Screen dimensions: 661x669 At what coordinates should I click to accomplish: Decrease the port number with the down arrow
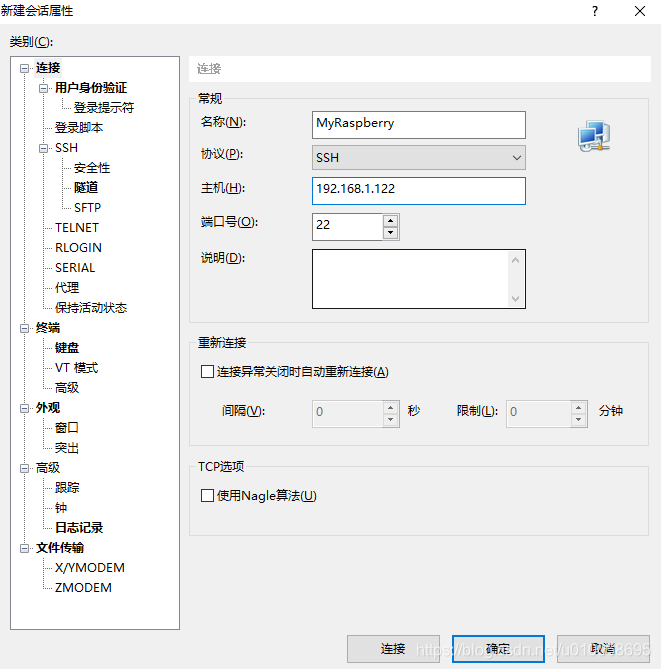(390, 233)
